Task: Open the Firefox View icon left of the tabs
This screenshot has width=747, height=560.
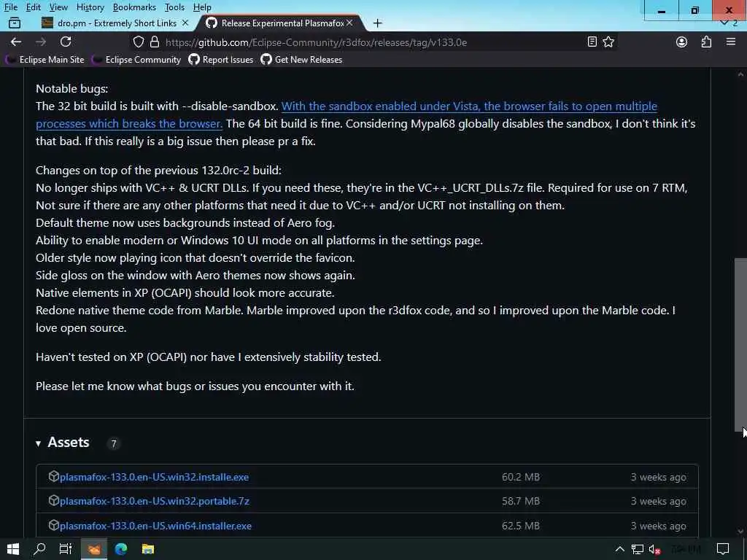Action: [x=15, y=23]
